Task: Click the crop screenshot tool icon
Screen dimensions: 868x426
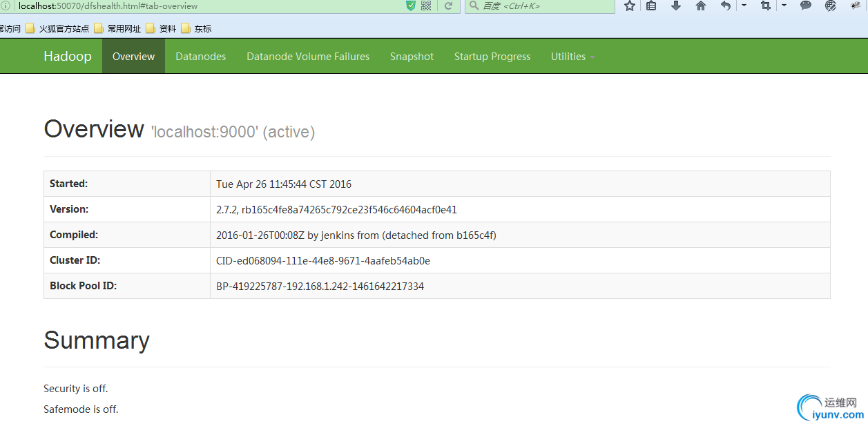Action: tap(765, 6)
